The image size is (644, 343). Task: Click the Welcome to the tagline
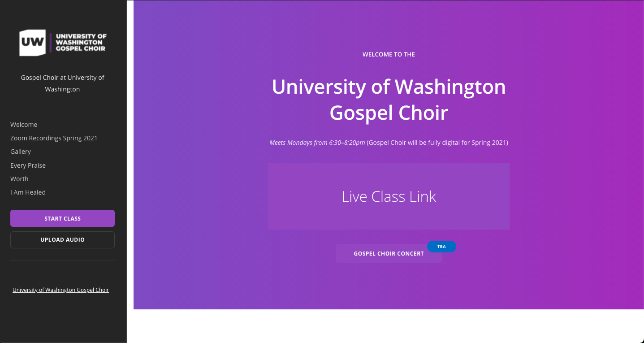coord(389,54)
